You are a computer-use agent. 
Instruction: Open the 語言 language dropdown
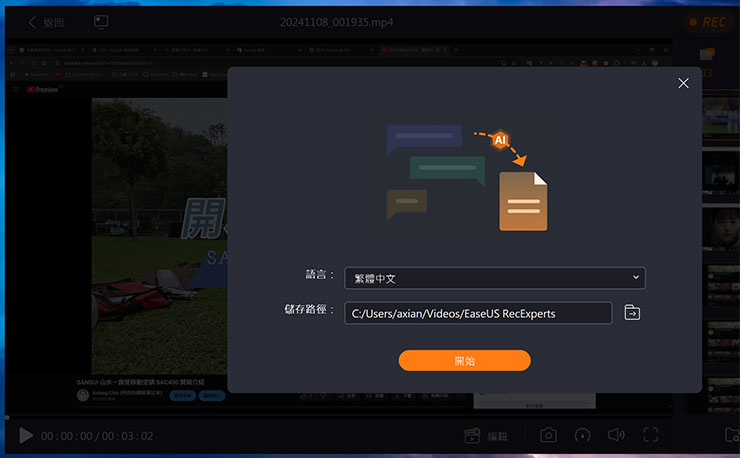[x=494, y=278]
